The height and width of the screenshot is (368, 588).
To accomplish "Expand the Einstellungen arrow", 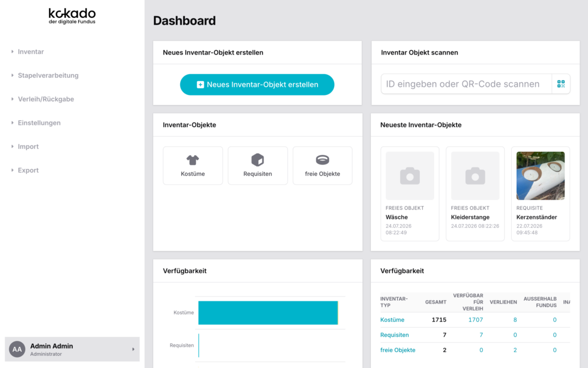I will coord(13,122).
